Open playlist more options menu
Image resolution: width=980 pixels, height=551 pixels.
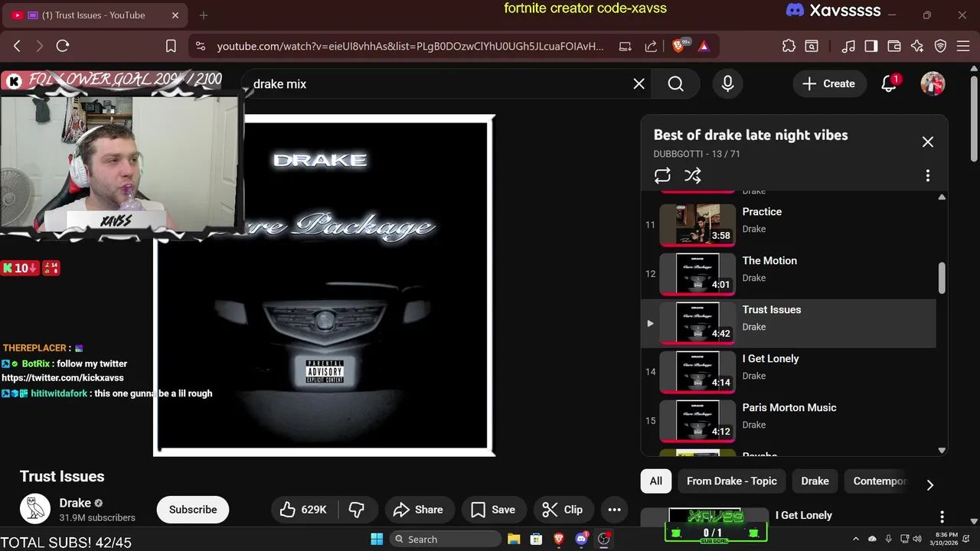[x=927, y=175]
